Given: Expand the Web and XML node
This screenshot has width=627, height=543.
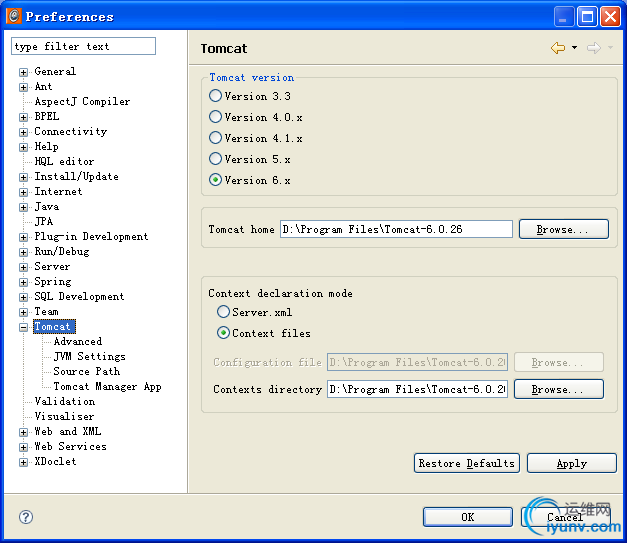Looking at the screenshot, I should coord(24,432).
